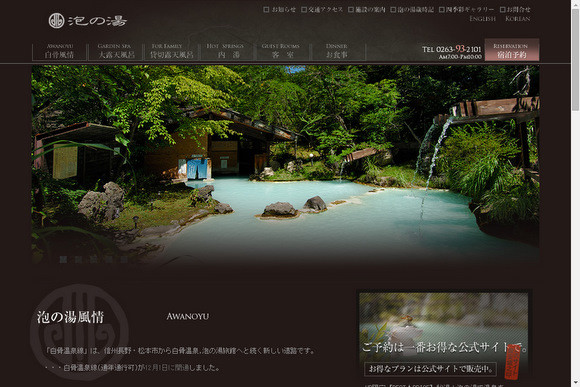580x387 pixels.
Task: Click the first slideshow indicator dot
Action: coord(63,260)
